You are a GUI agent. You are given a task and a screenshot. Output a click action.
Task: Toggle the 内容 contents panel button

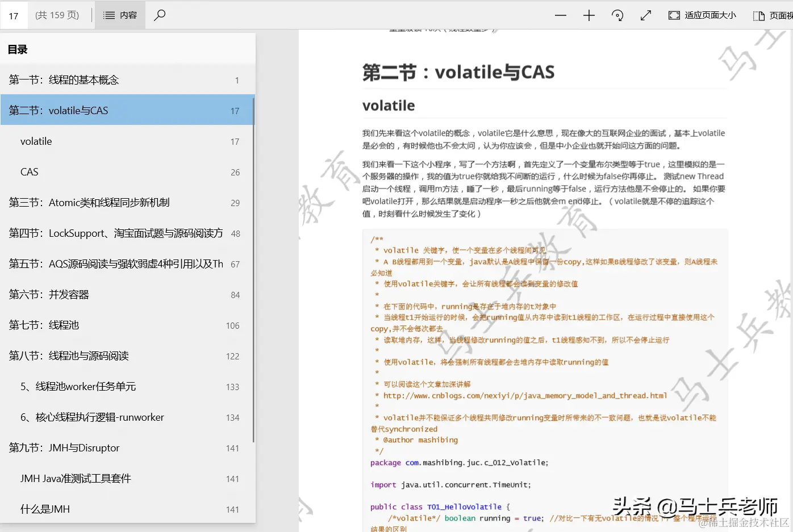tap(120, 15)
